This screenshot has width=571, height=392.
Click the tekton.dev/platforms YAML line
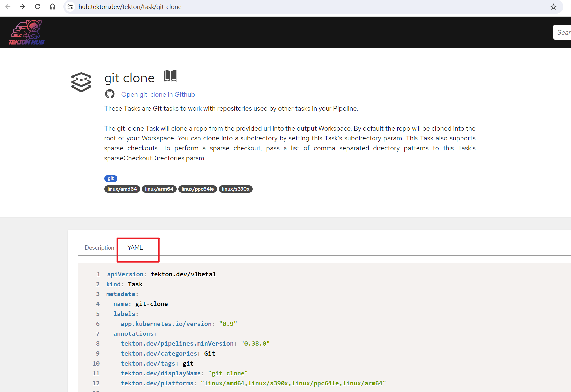coord(253,383)
